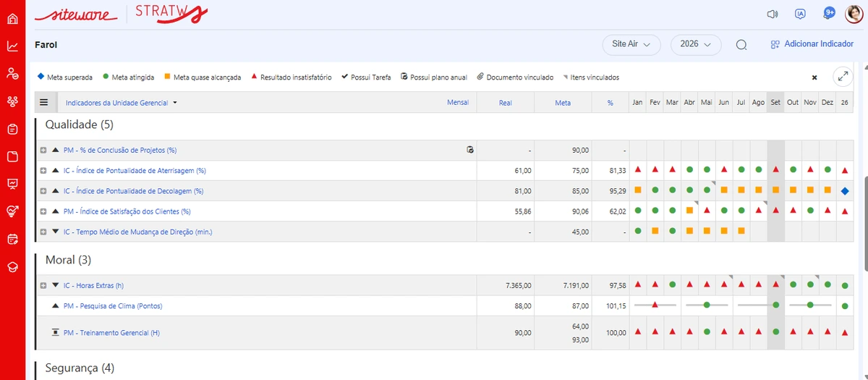The width and height of the screenshot is (868, 380).
Task: Click the Resultado insatisfatório legend item
Action: pyautogui.click(x=292, y=77)
